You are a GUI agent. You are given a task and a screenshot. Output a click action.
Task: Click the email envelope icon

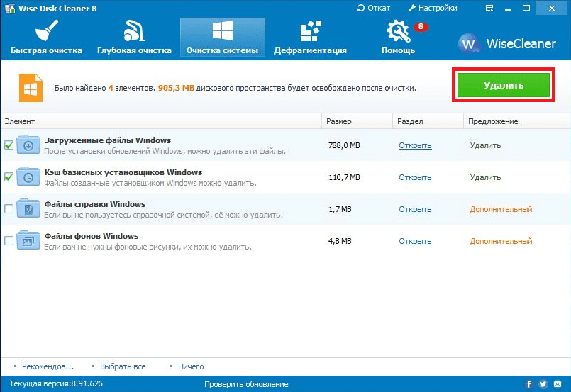point(558,384)
